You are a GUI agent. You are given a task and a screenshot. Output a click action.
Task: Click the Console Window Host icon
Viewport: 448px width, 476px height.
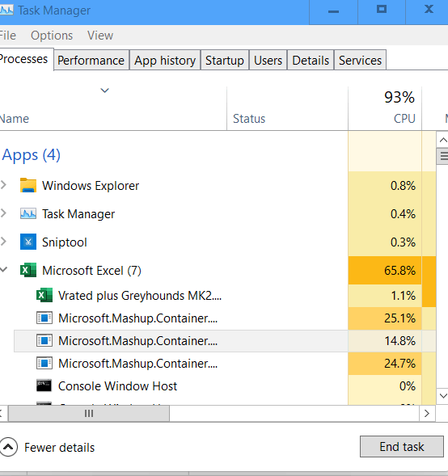click(x=44, y=385)
